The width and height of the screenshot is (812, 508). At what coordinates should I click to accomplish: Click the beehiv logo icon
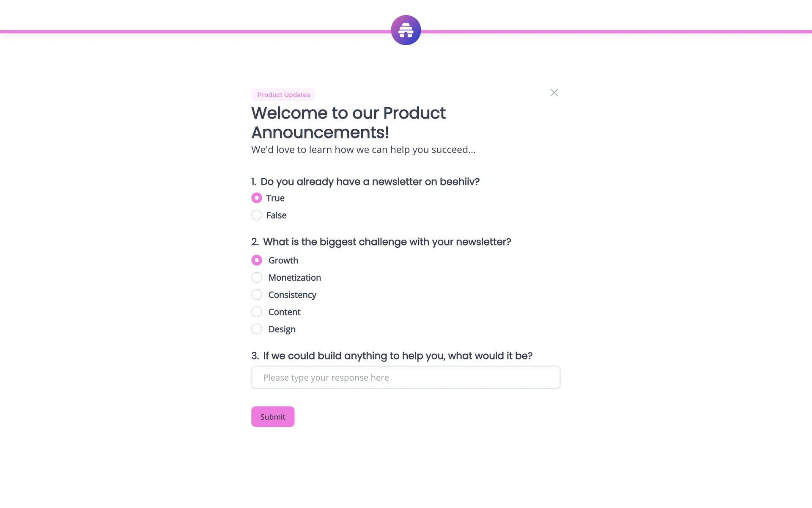(x=406, y=30)
